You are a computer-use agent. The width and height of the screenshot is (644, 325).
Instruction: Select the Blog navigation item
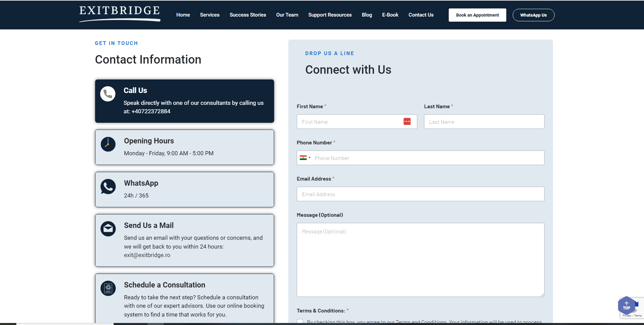click(x=367, y=15)
